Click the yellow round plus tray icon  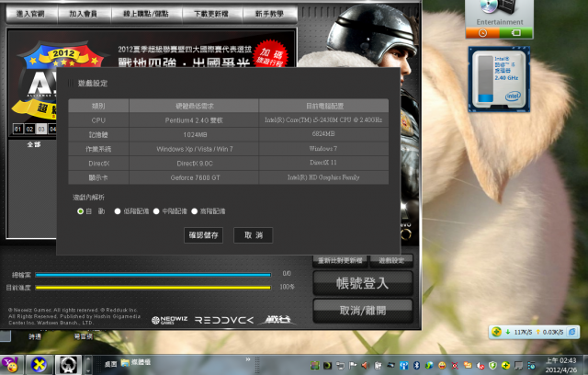pos(505,365)
